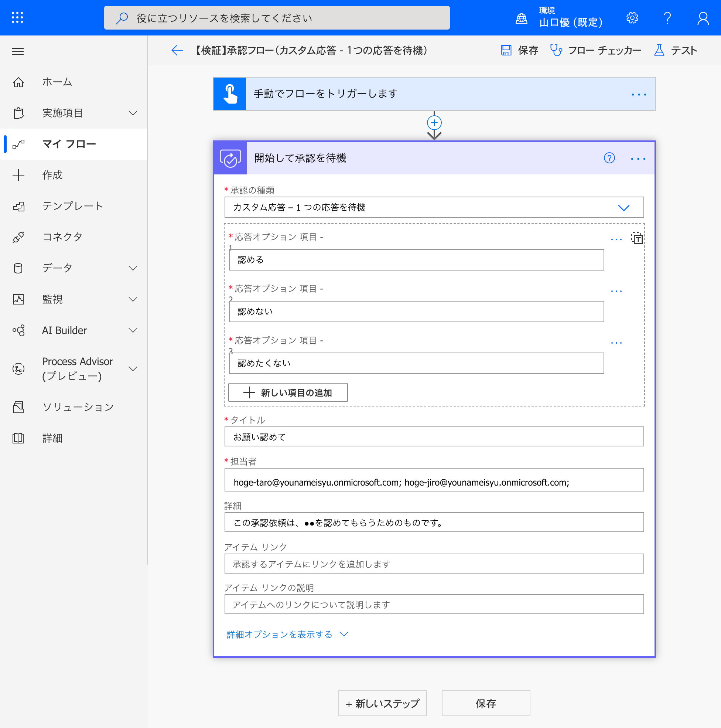Click the plus icon to insert a step
Viewport: 721px width, 728px height.
click(x=434, y=122)
